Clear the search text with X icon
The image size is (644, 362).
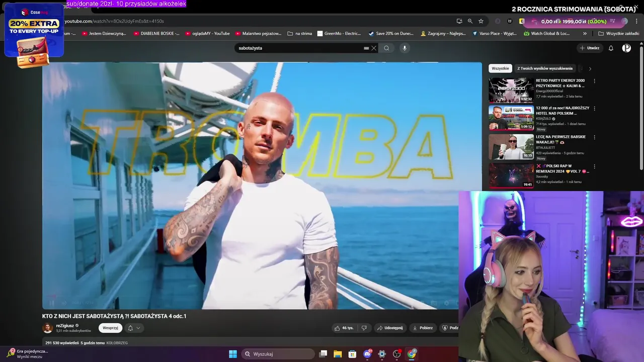click(374, 48)
